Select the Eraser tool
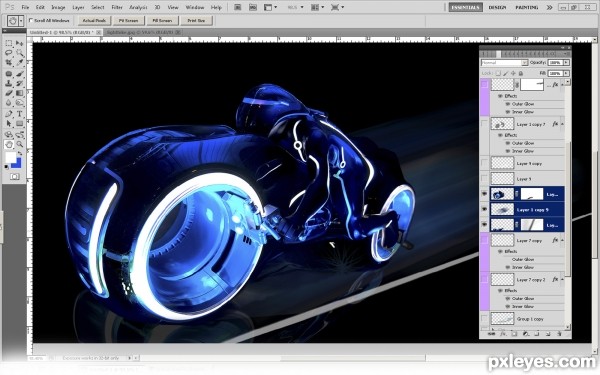600x375 pixels. point(8,93)
